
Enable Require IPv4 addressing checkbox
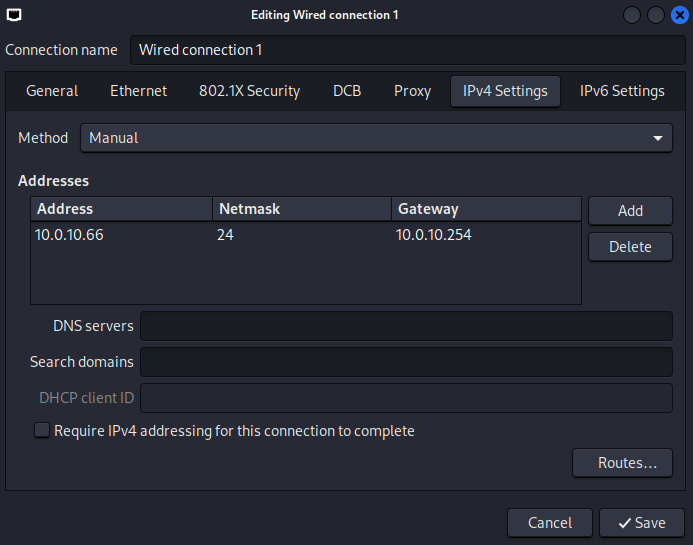tap(42, 431)
